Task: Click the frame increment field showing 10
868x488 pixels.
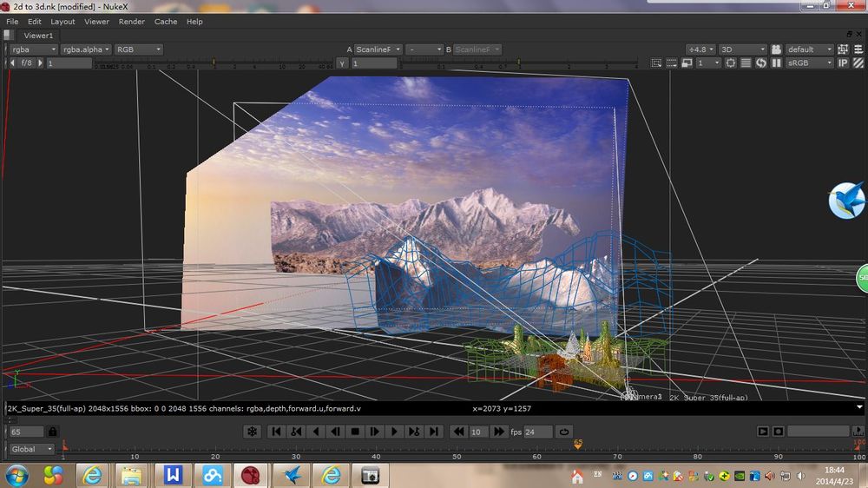Action: (478, 432)
